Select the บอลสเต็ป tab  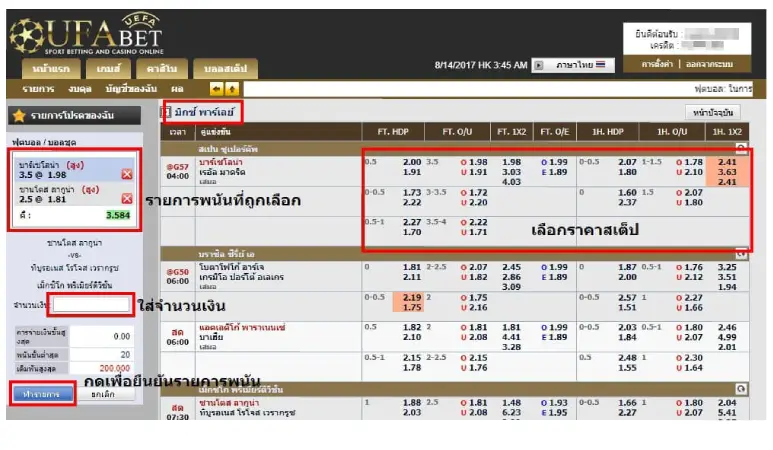[x=225, y=69]
